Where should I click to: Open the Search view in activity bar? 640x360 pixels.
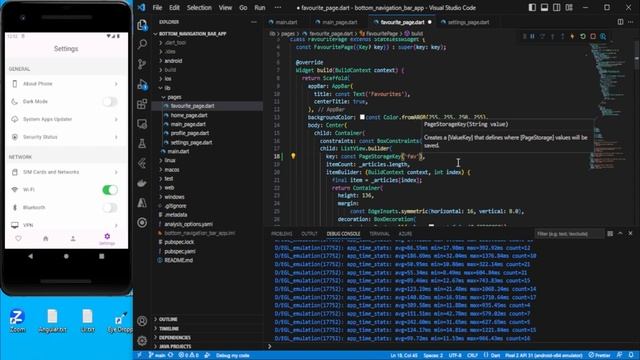[x=142, y=44]
